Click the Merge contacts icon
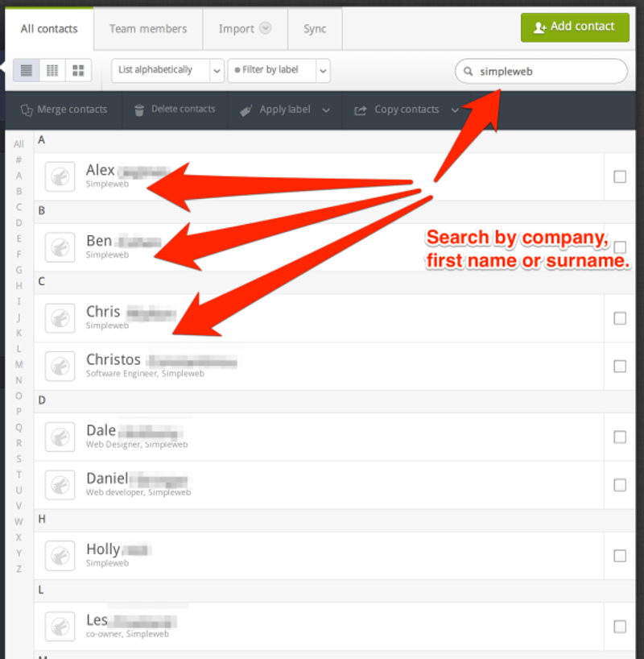Viewport: 644px width, 659px height. pos(25,110)
